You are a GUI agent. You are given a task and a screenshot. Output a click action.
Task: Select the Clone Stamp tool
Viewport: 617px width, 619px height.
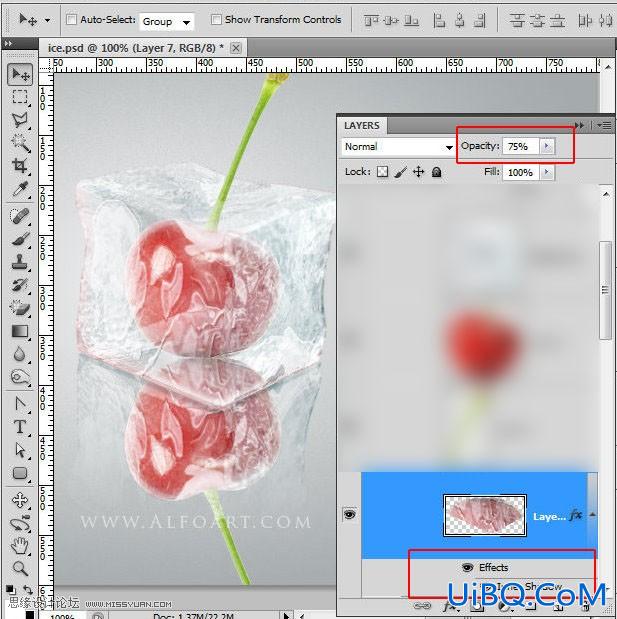point(20,261)
